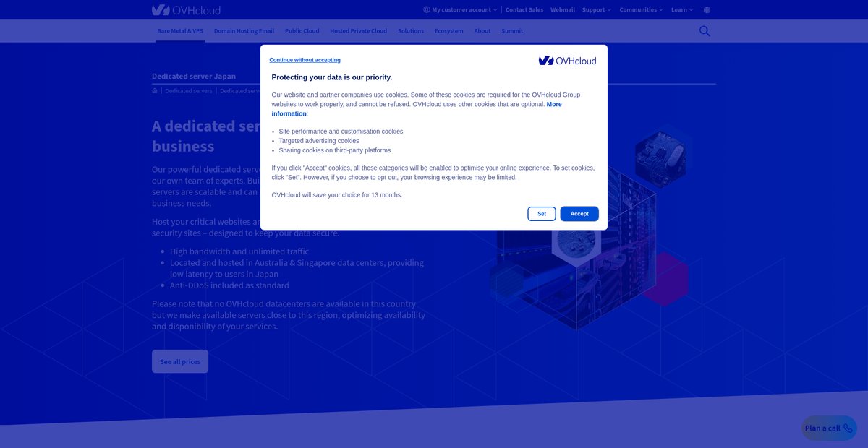Click the OVHcloud logo in header
The height and width of the screenshot is (448, 868).
(x=186, y=10)
